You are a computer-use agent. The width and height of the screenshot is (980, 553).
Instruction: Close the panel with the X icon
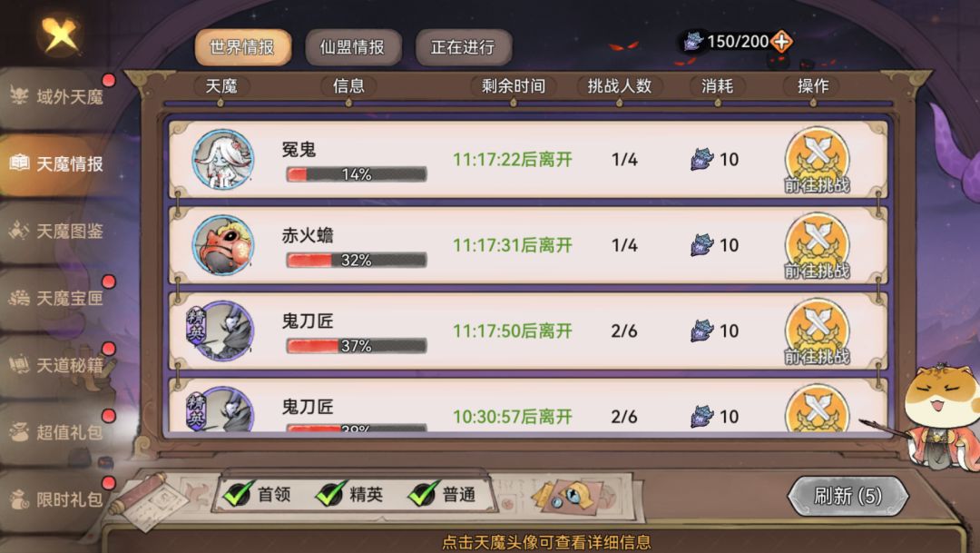point(60,34)
